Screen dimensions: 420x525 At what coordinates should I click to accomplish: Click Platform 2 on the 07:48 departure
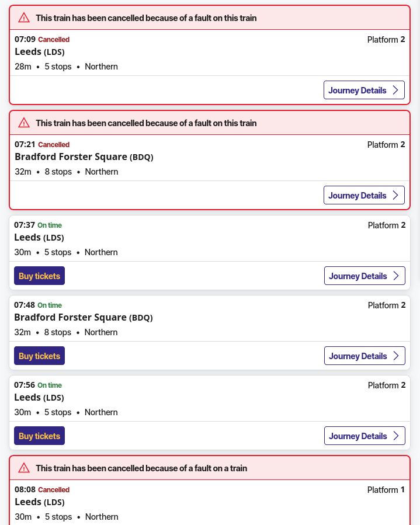387,305
